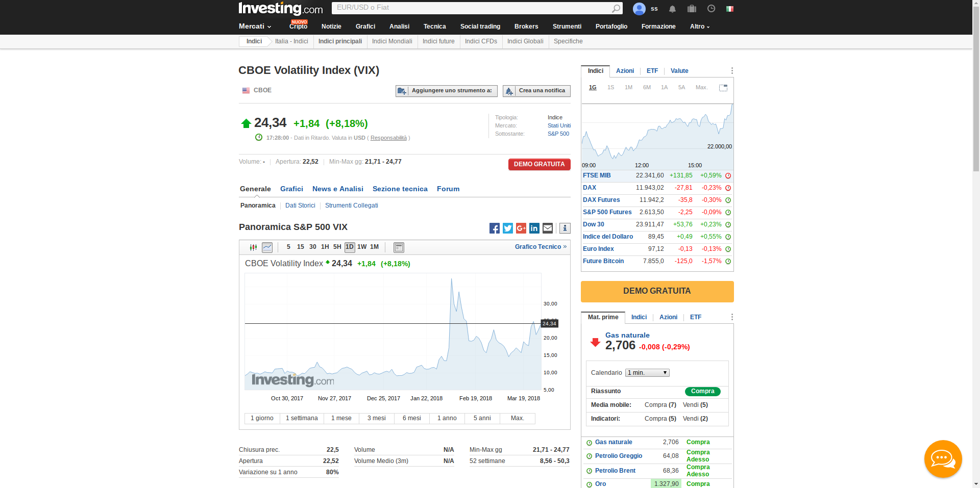Switch to the Forum tab
The width and height of the screenshot is (980, 488).
coord(448,189)
